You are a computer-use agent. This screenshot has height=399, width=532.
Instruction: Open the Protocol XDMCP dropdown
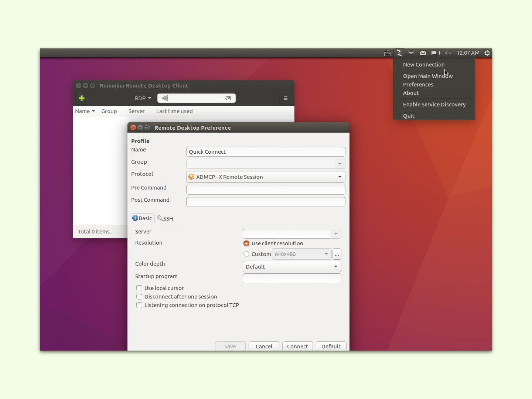point(266,177)
